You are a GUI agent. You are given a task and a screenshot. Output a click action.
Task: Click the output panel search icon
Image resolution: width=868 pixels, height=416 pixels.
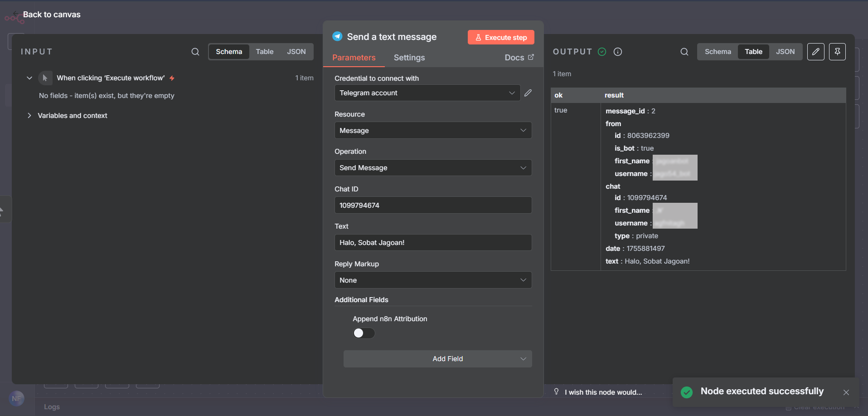684,52
